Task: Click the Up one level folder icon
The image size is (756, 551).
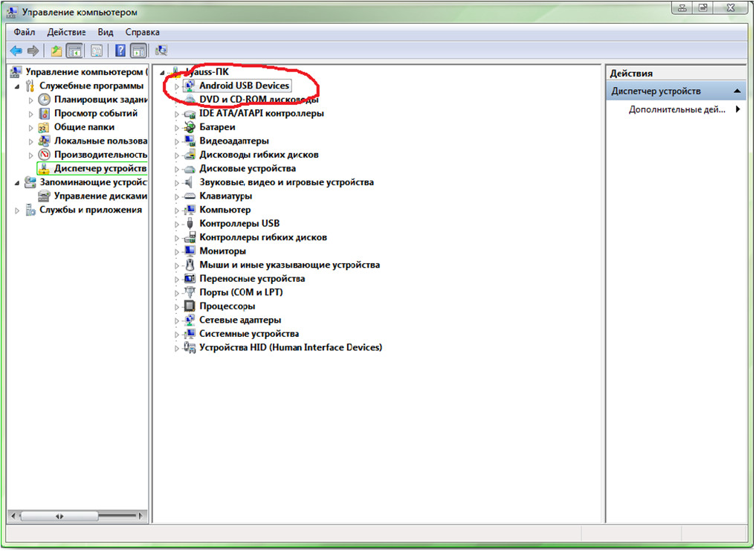Action: 56,51
